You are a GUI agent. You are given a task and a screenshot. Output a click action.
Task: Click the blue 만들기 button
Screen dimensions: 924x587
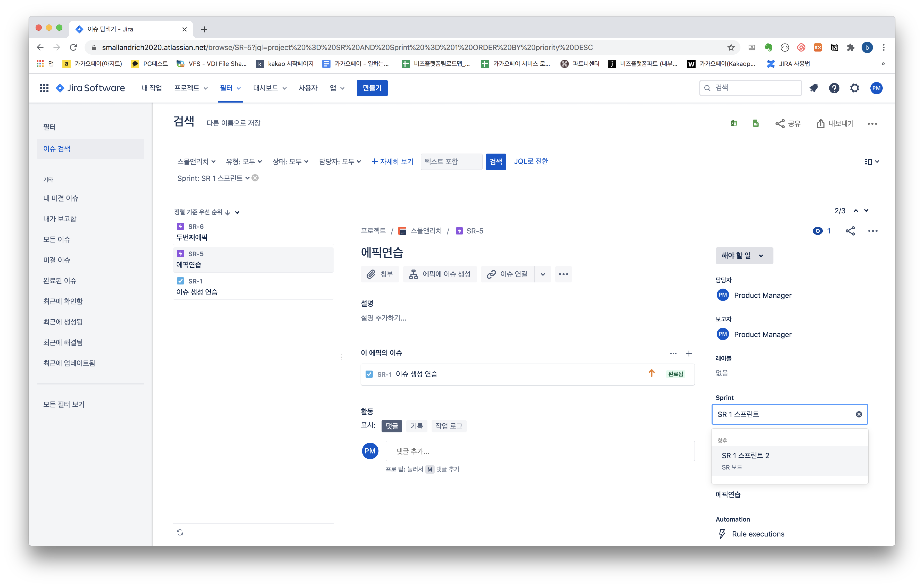(x=372, y=88)
